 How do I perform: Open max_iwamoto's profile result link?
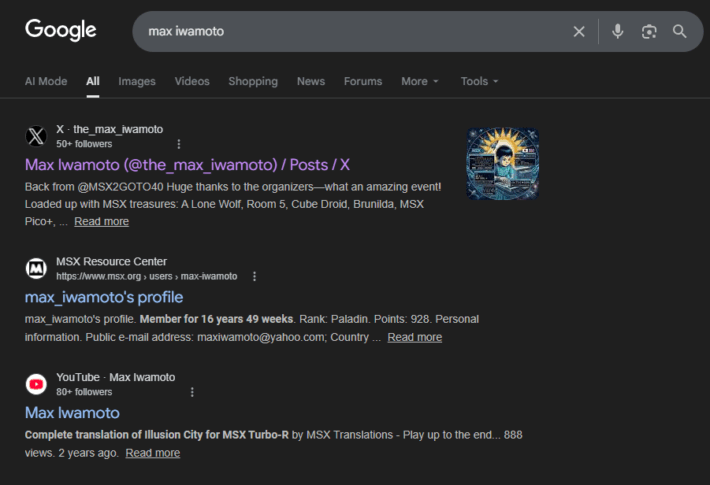(x=104, y=297)
